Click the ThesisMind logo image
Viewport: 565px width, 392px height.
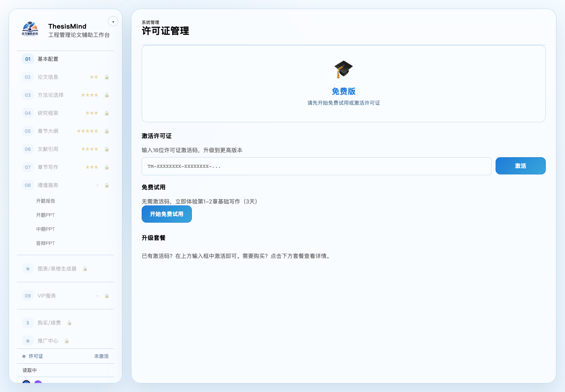30,29
